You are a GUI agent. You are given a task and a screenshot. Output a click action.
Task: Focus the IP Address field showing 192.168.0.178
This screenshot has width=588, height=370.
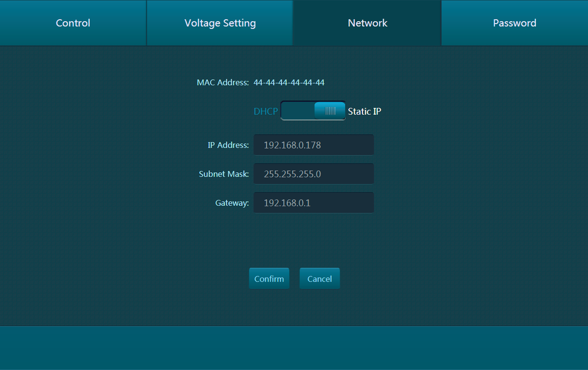point(313,145)
